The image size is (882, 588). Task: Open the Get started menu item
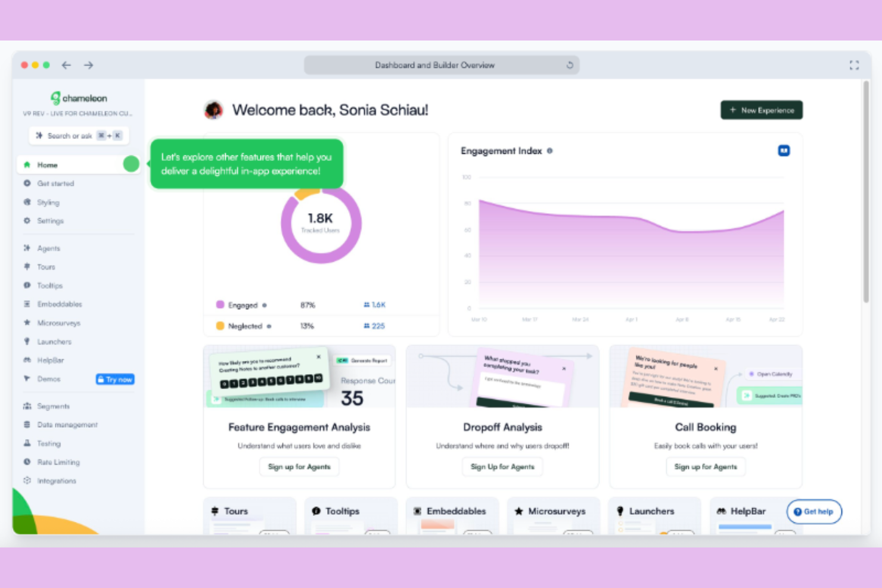(x=56, y=183)
